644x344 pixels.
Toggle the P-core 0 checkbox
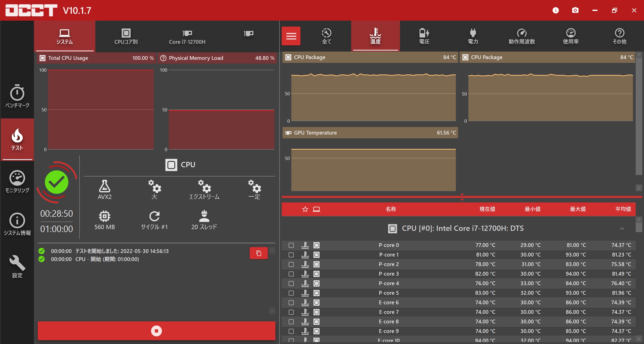[291, 245]
